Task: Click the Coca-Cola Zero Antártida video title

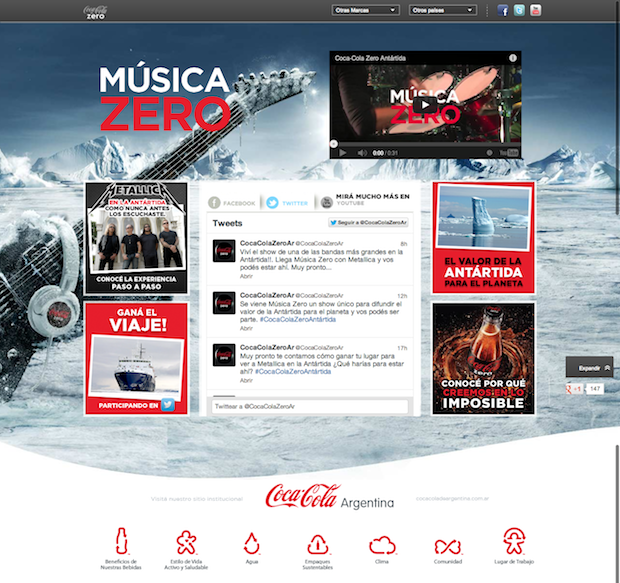Action: point(370,58)
